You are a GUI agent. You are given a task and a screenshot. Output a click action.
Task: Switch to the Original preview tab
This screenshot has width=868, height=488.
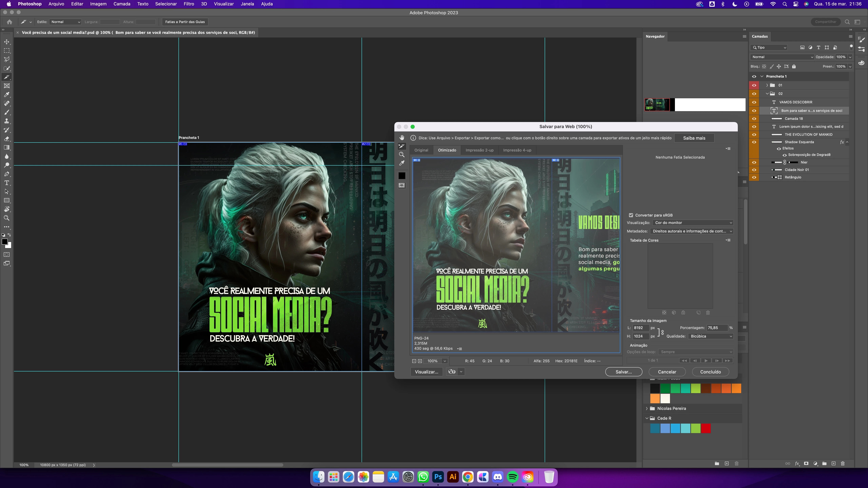point(421,150)
